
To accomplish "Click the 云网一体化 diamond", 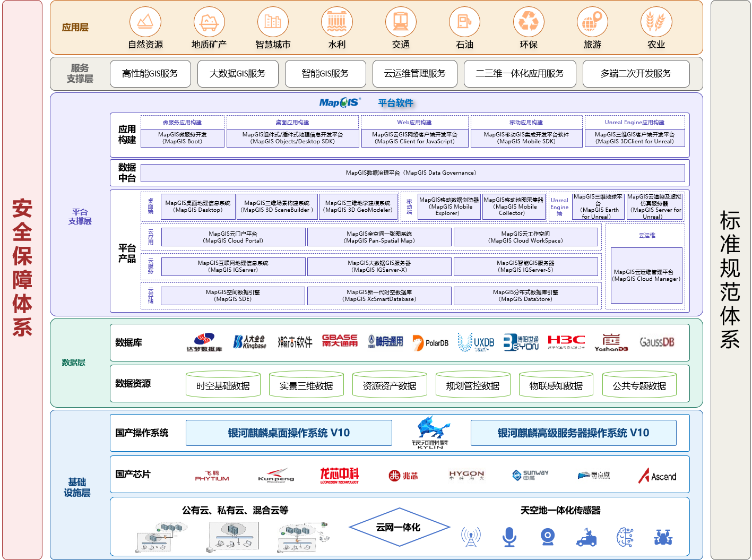I will click(x=399, y=527).
